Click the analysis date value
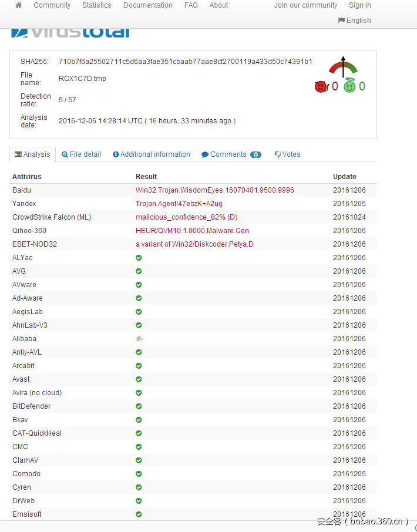 tap(147, 121)
